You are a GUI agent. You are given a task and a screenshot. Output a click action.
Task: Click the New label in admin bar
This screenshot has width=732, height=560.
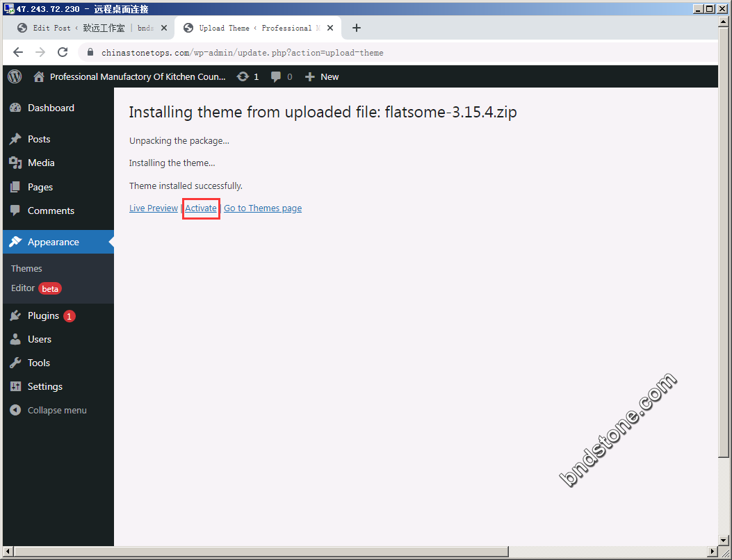coord(330,77)
